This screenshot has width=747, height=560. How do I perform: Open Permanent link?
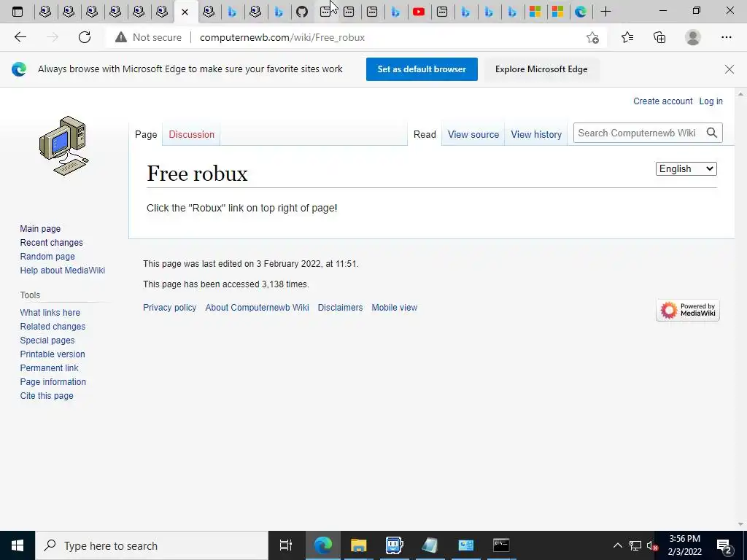pyautogui.click(x=49, y=367)
